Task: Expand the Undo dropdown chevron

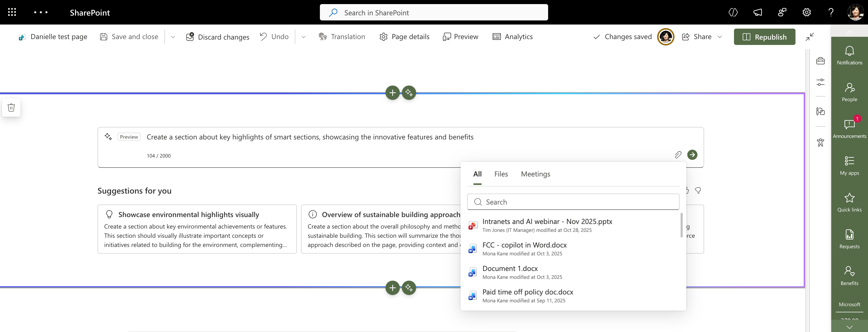Action: tap(303, 37)
